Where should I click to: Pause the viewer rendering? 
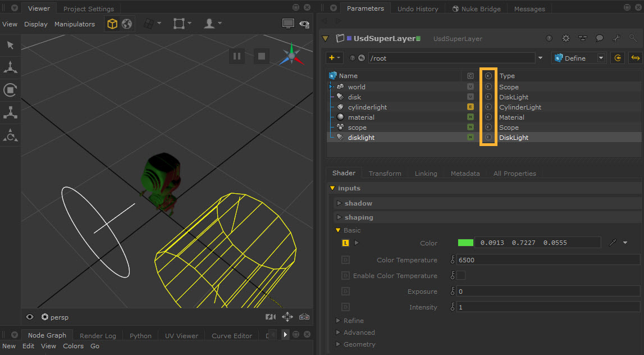point(236,56)
